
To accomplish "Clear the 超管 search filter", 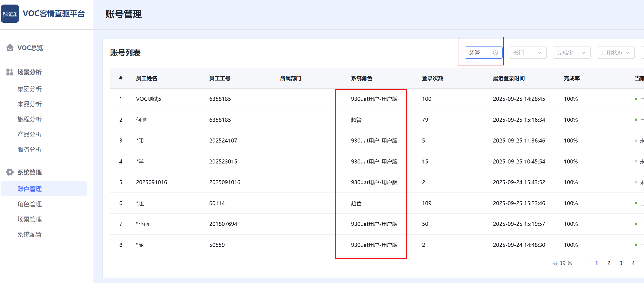I will click(x=495, y=53).
